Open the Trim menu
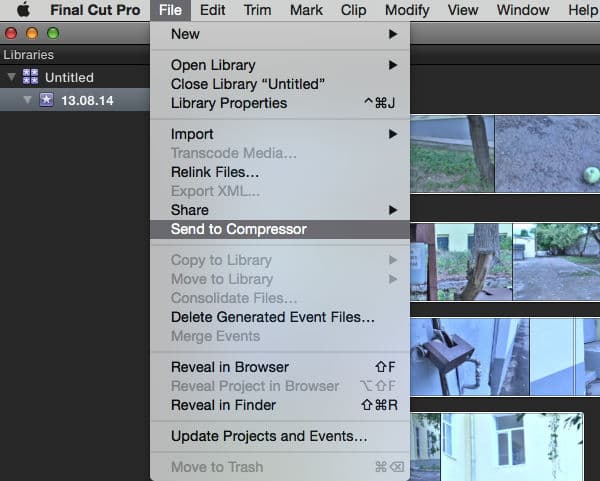Image resolution: width=600 pixels, height=481 pixels. pos(258,10)
